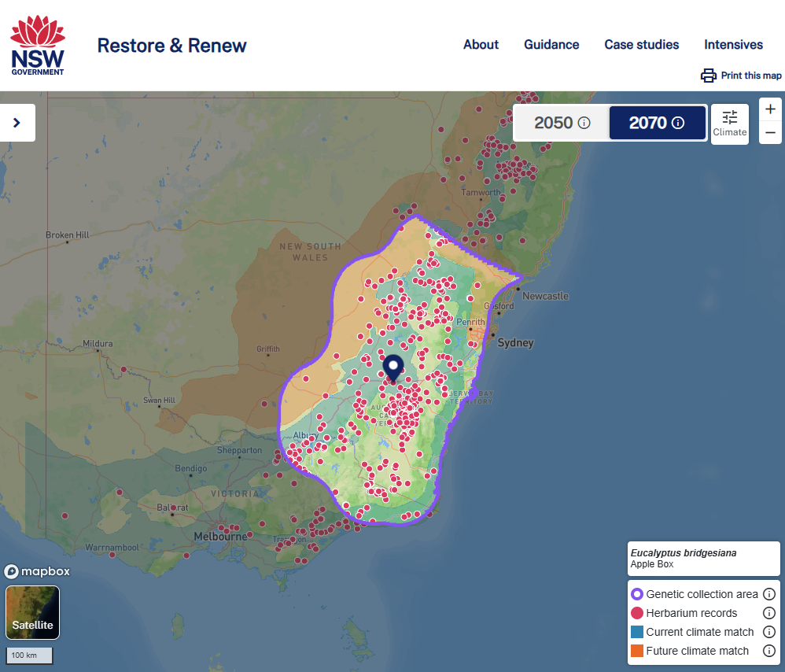Expand the side panel with chevron arrow
This screenshot has height=672, width=785.
pyautogui.click(x=17, y=123)
